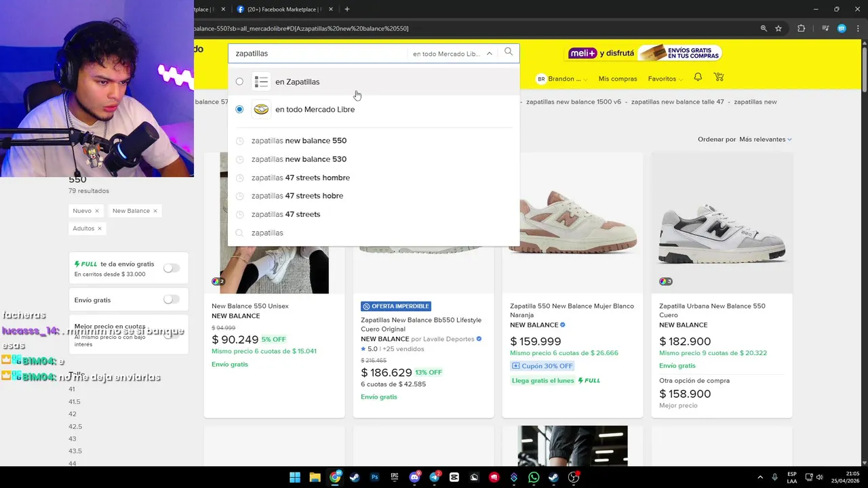This screenshot has height=488, width=868.
Task: Open 'Zapatilla 550 New Balance Mujer Blanco Naranja' listing
Action: point(572,310)
